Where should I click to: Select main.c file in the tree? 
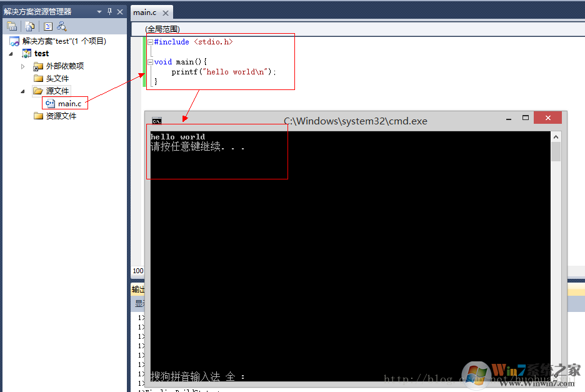coord(69,103)
